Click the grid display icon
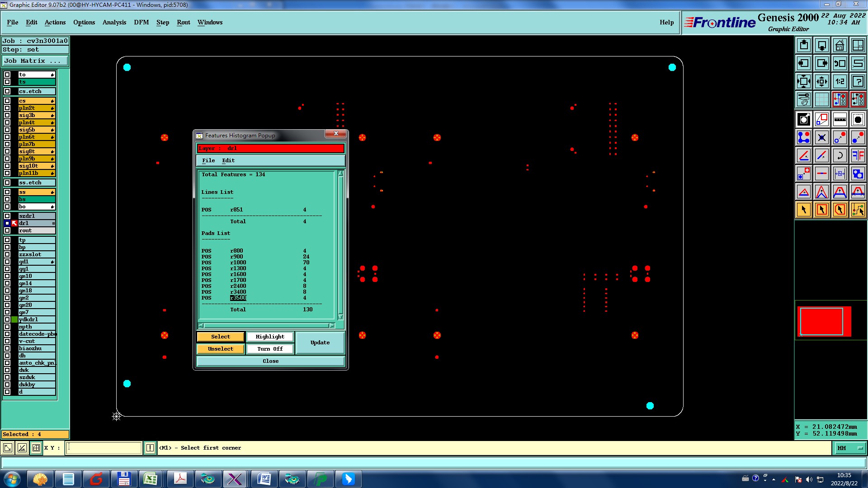Viewport: 868px width, 488px height. point(821,99)
